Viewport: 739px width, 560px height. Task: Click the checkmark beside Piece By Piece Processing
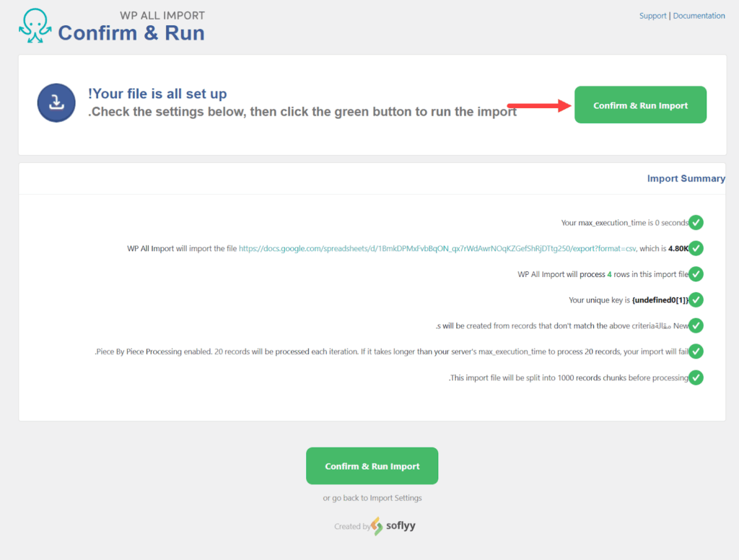click(x=696, y=351)
